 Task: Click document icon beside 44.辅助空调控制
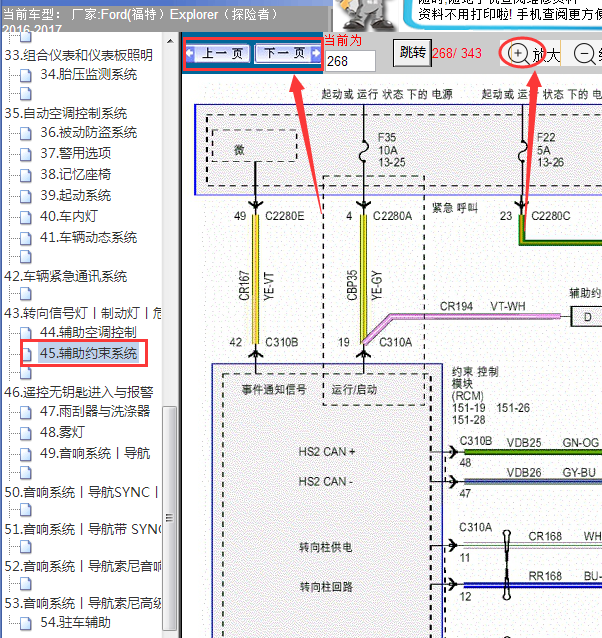point(26,333)
